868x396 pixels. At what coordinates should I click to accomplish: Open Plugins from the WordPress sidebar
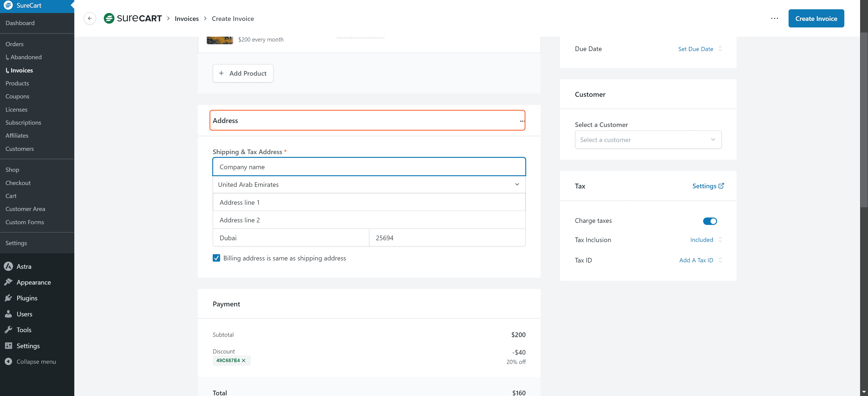coord(27,298)
